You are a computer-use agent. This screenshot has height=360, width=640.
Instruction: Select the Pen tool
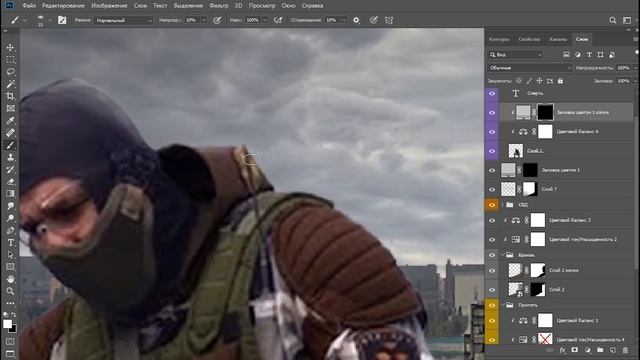pos(10,231)
